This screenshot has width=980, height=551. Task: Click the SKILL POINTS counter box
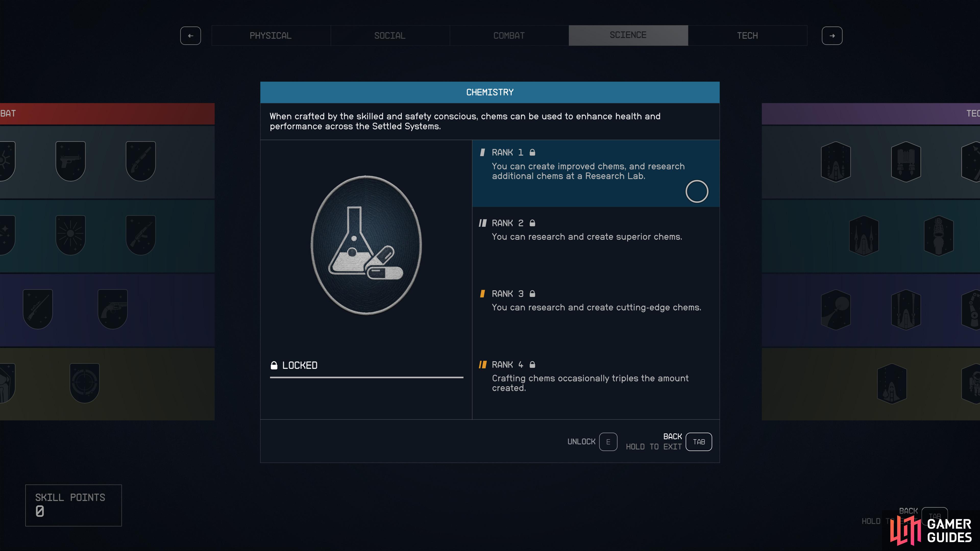(73, 505)
